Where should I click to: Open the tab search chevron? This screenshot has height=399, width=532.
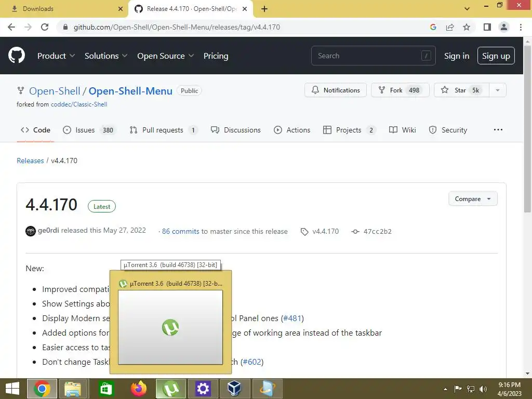coord(467,9)
